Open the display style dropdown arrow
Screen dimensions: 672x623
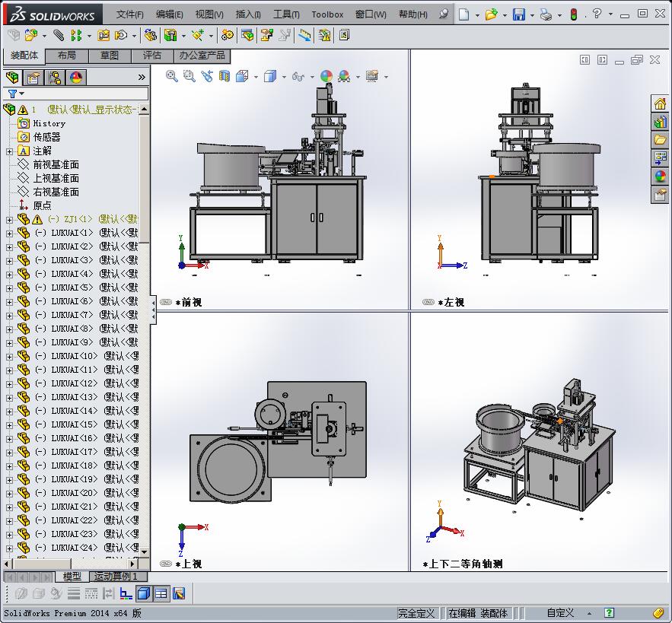[x=282, y=77]
